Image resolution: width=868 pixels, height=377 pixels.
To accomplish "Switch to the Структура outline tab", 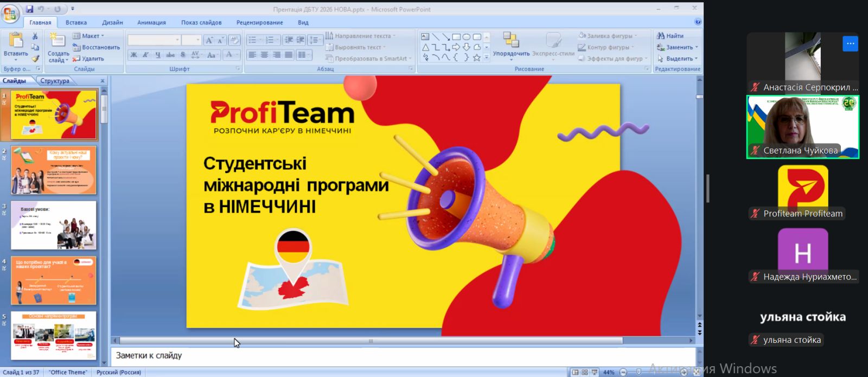I will click(x=55, y=81).
